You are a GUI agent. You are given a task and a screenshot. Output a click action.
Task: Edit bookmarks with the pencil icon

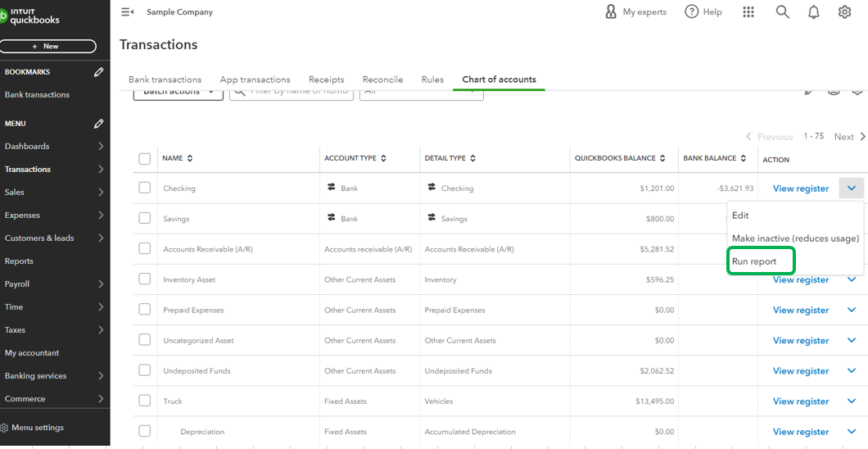(99, 72)
